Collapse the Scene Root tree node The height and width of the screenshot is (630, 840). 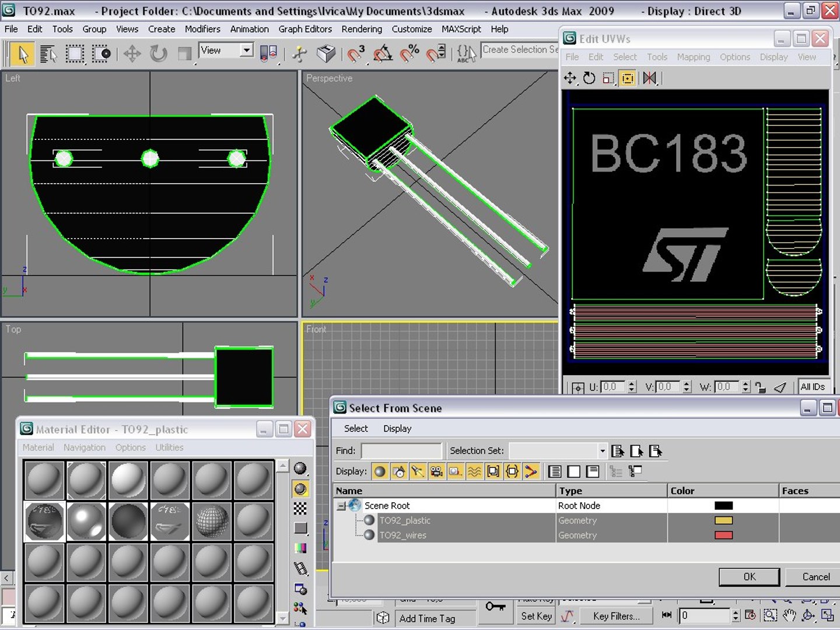pyautogui.click(x=342, y=506)
